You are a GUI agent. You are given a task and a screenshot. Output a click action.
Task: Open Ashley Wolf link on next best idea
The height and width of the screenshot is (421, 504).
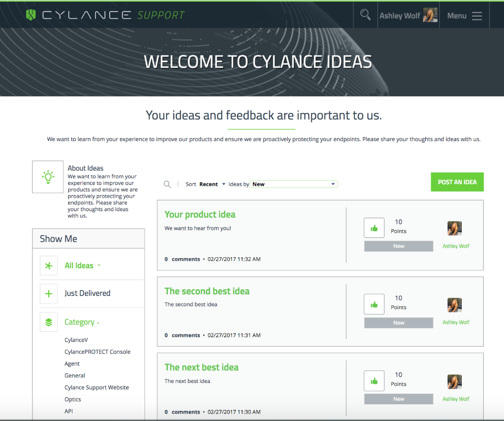coord(456,399)
